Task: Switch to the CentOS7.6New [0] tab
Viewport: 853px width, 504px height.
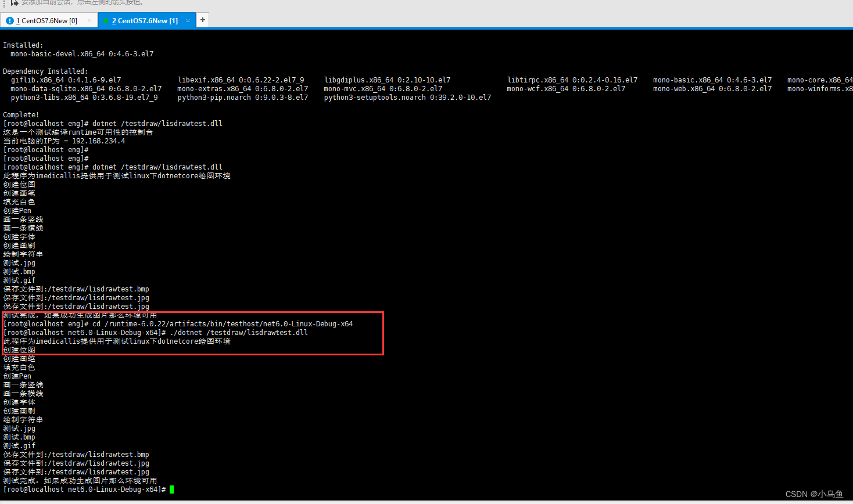Action: pos(46,19)
